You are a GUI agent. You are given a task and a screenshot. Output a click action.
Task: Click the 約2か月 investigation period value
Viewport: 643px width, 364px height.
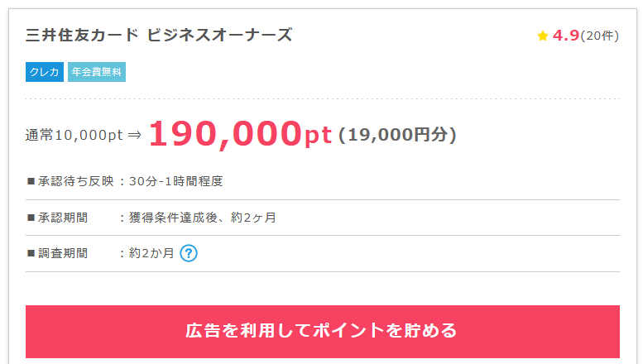point(151,253)
